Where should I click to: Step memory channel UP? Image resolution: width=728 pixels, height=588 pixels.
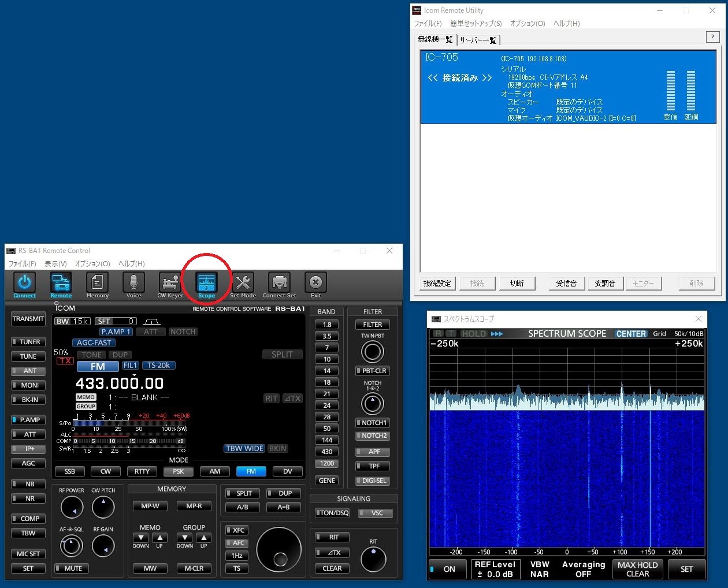159,538
